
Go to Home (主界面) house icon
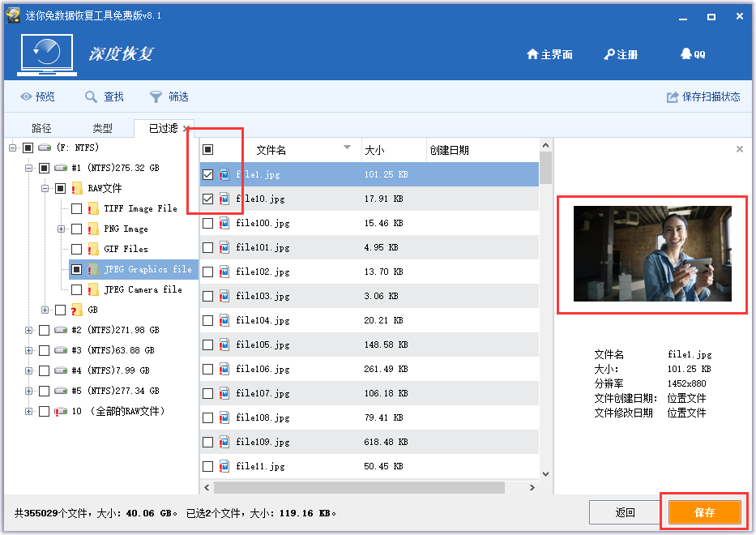pyautogui.click(x=532, y=54)
